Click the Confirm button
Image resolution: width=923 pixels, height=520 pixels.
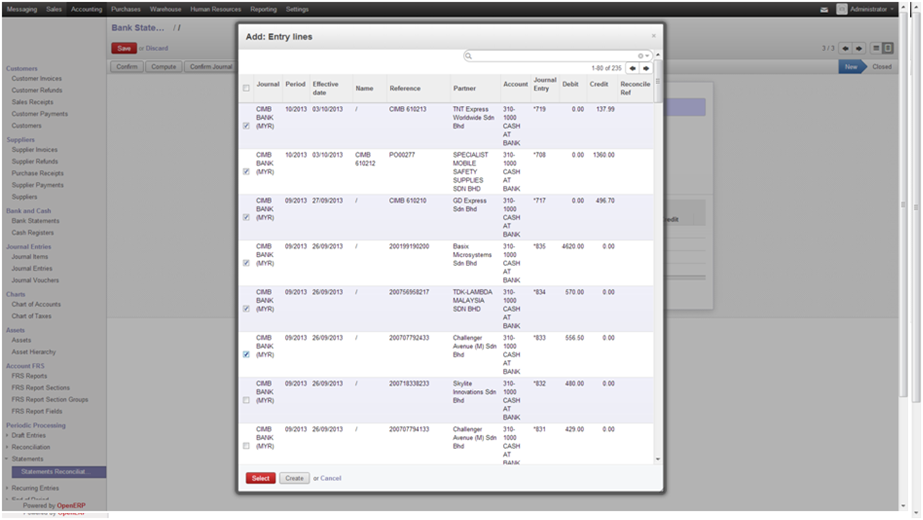pos(127,67)
